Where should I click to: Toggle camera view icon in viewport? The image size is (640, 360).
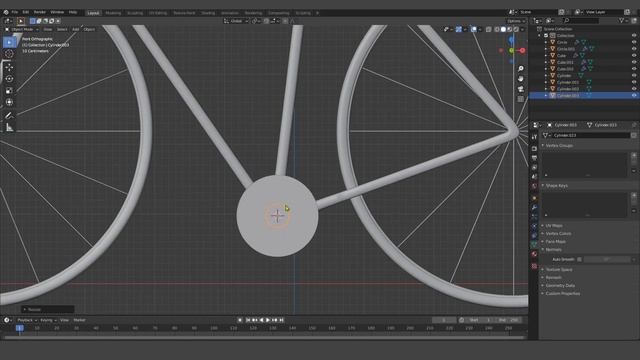[520, 89]
